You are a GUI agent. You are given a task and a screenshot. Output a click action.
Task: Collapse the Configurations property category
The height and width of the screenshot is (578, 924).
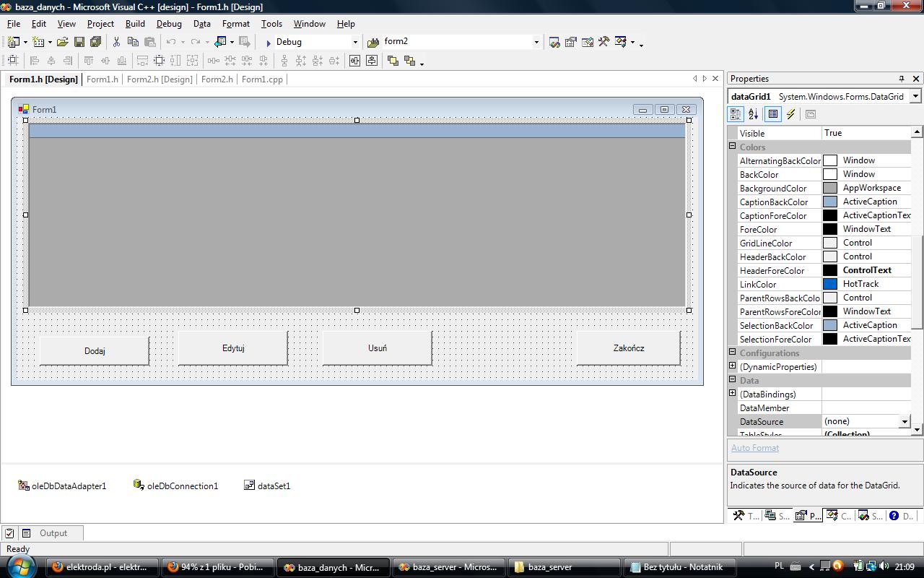[733, 352]
